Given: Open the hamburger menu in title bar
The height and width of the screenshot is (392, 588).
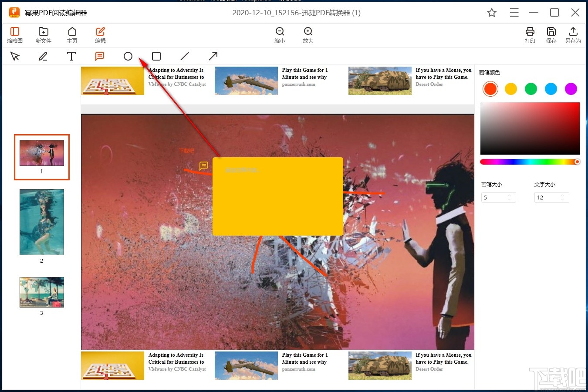Looking at the screenshot, I should click(x=514, y=13).
